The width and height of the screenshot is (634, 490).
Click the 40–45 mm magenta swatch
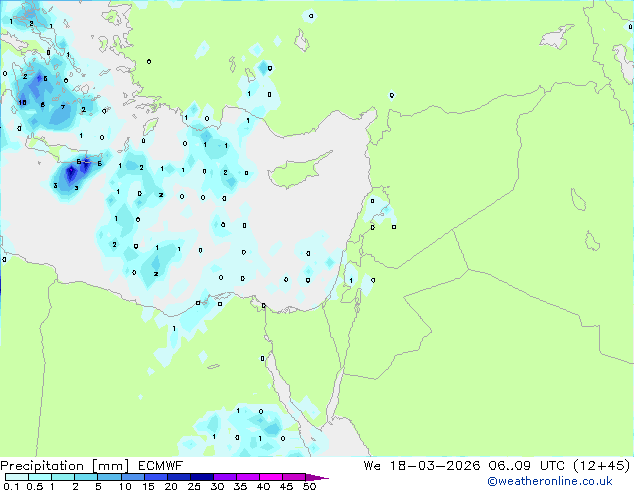[x=271, y=477]
